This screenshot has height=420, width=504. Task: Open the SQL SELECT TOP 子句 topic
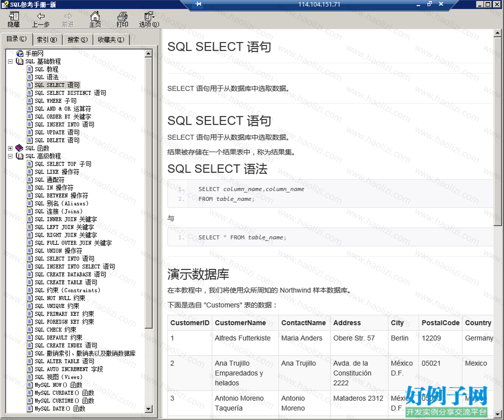pos(63,164)
